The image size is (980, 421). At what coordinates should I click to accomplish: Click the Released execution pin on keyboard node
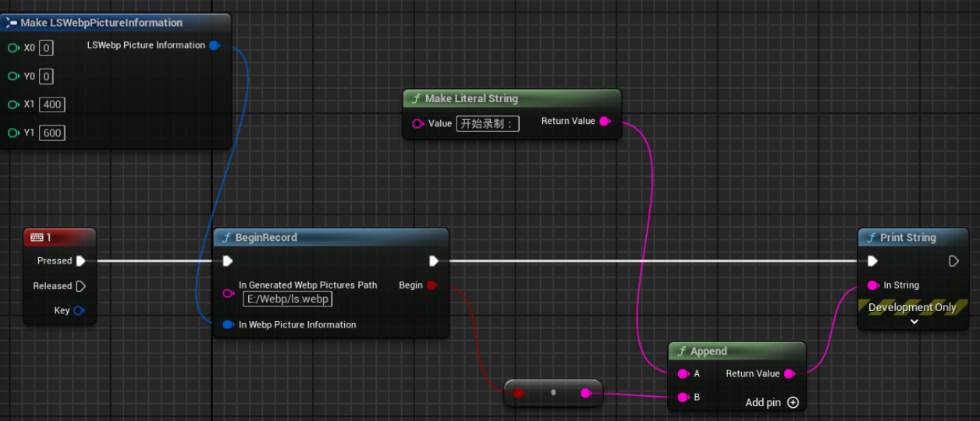(80, 286)
